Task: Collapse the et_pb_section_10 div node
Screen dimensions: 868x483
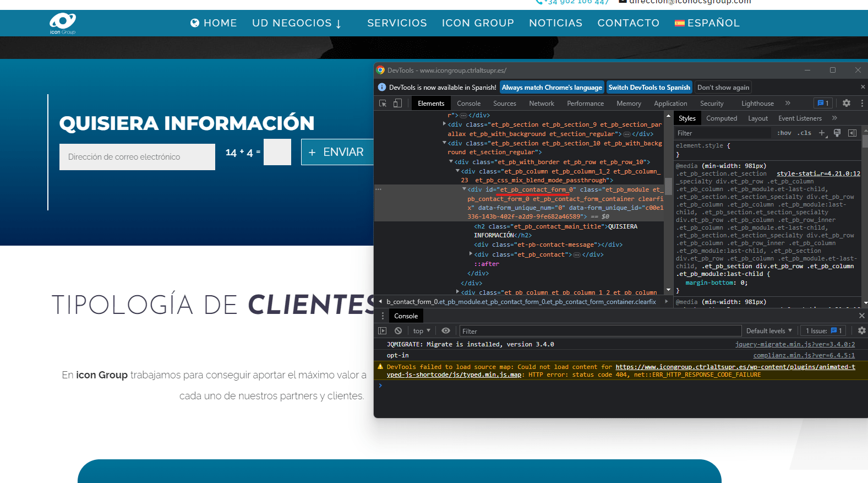Action: (x=445, y=143)
